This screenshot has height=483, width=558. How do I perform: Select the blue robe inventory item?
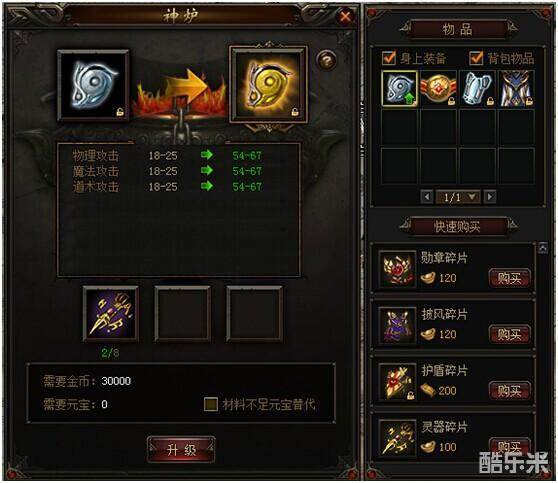pyautogui.click(x=516, y=88)
